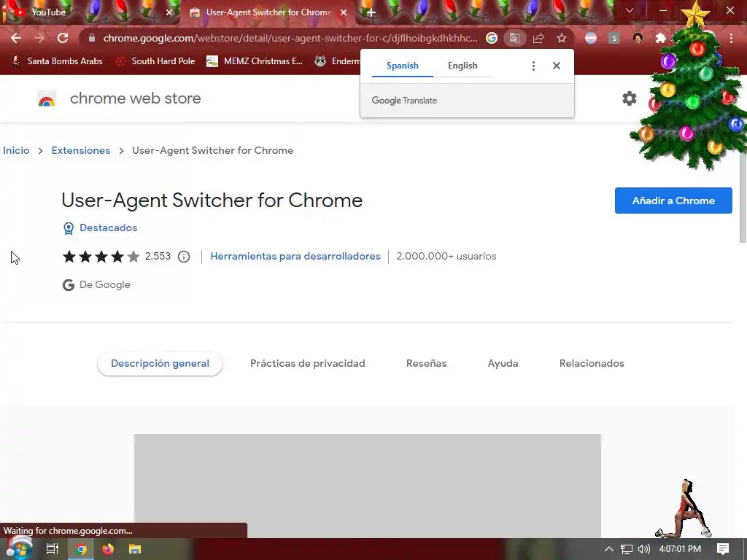
Task: Click the forward navigation arrow
Action: pyautogui.click(x=39, y=38)
